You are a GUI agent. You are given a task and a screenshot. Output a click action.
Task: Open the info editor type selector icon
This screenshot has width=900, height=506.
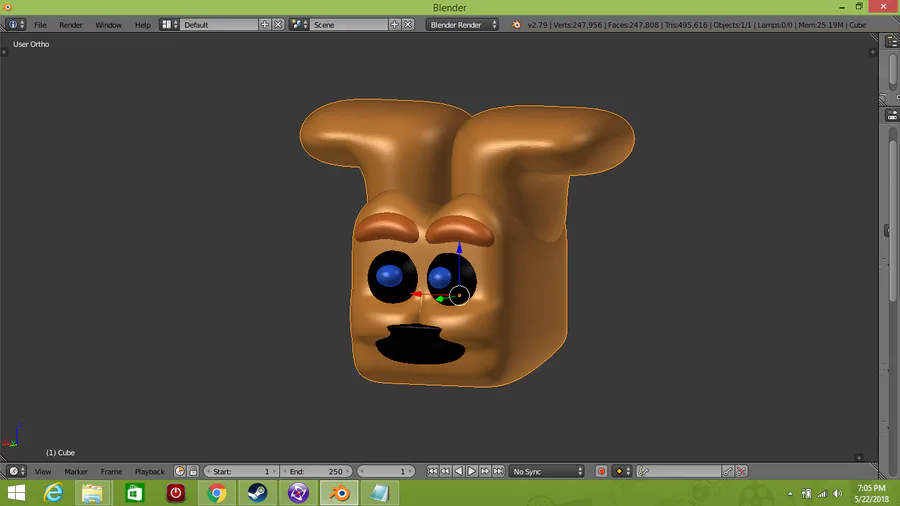click(16, 25)
